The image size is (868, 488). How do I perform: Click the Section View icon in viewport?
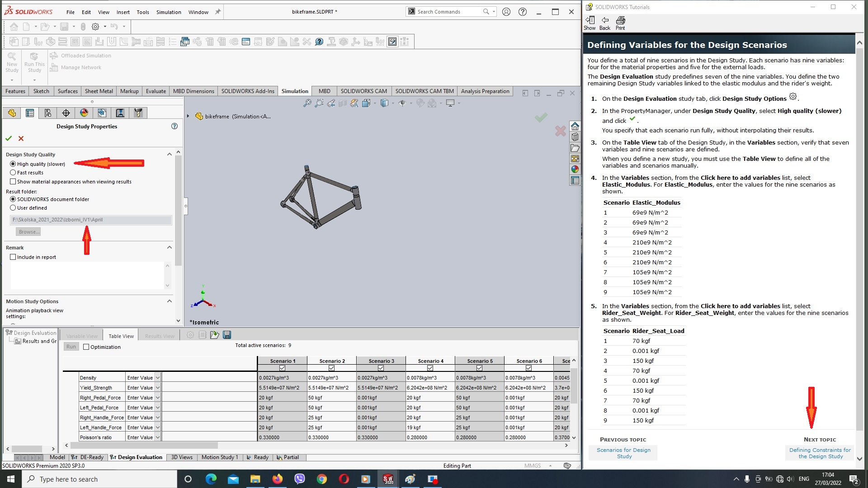click(343, 103)
